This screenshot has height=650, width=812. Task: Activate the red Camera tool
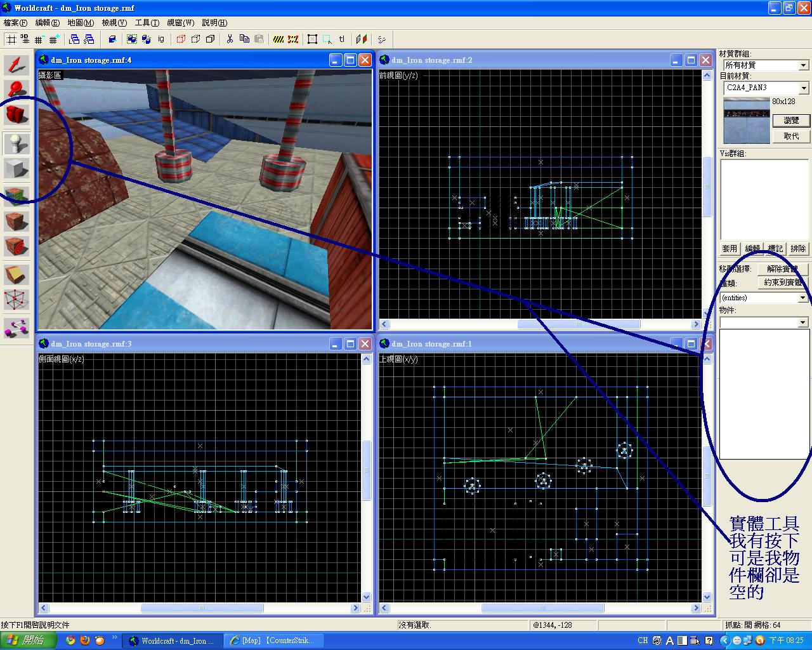(x=17, y=114)
